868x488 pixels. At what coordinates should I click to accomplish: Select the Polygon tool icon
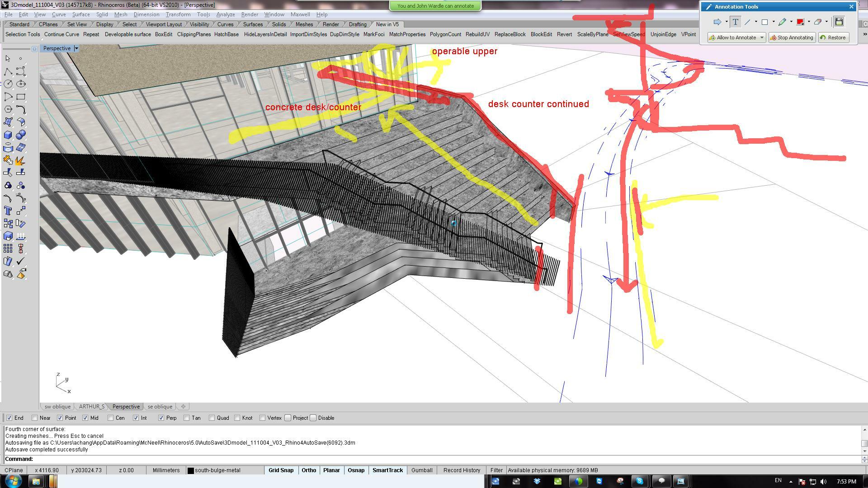point(8,109)
